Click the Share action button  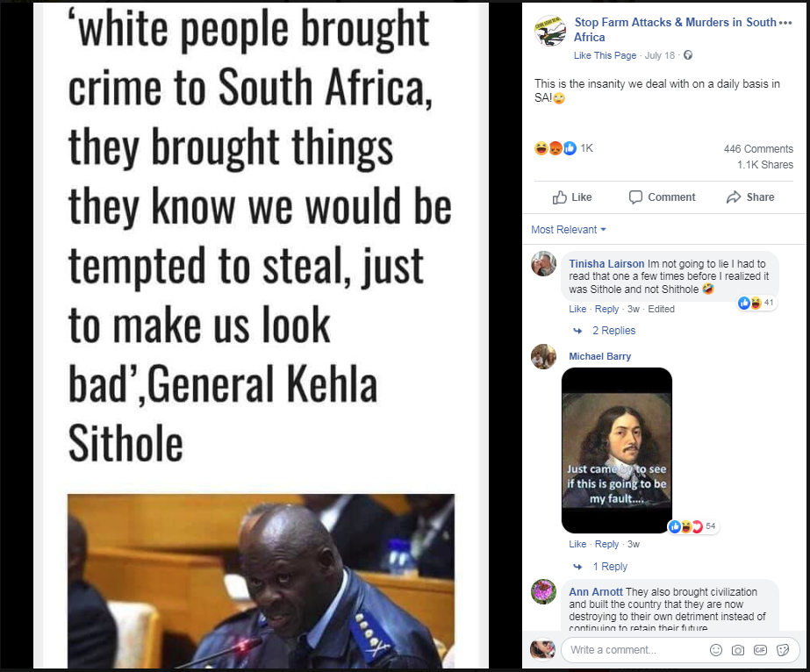point(750,197)
